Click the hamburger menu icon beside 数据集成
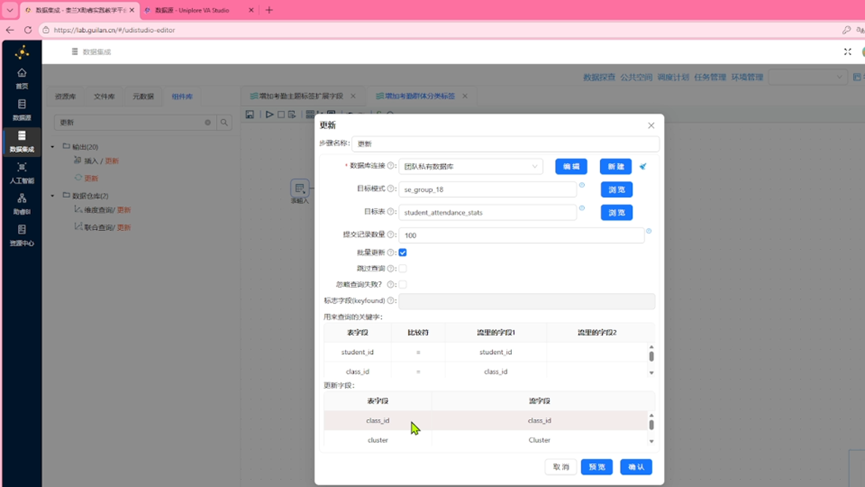The width and height of the screenshot is (865, 487). tap(74, 51)
